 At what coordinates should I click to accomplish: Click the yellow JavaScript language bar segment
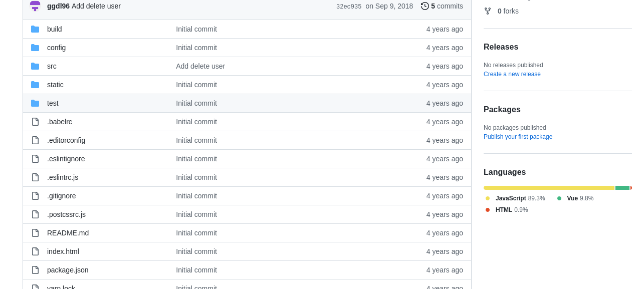549,188
